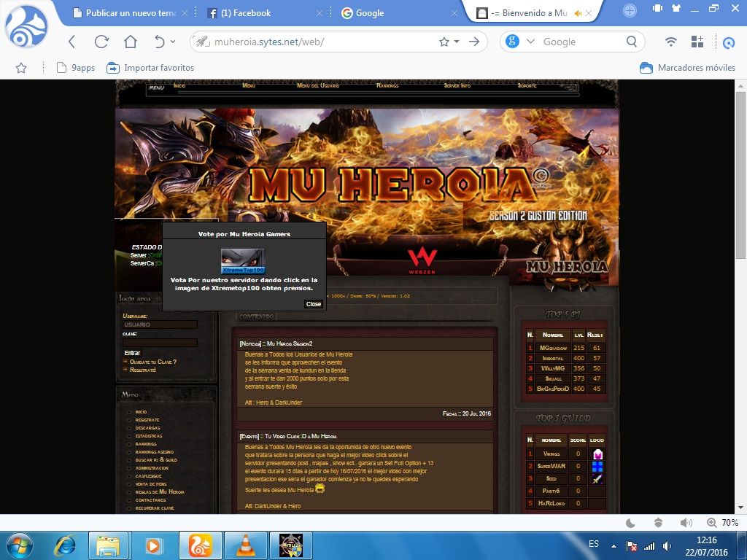Viewport: 747px width, 560px height.
Task: Close the Facebook tab
Action: pos(320,13)
